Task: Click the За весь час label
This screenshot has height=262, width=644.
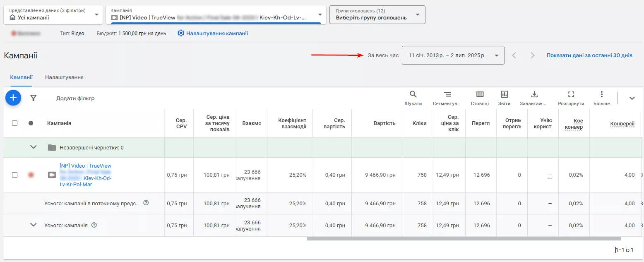Action: coord(383,55)
